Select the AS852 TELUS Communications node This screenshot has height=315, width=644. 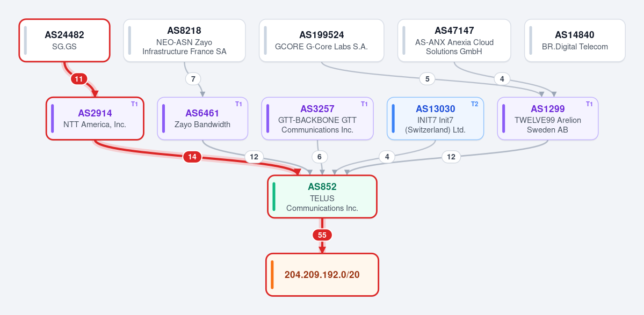(x=322, y=196)
